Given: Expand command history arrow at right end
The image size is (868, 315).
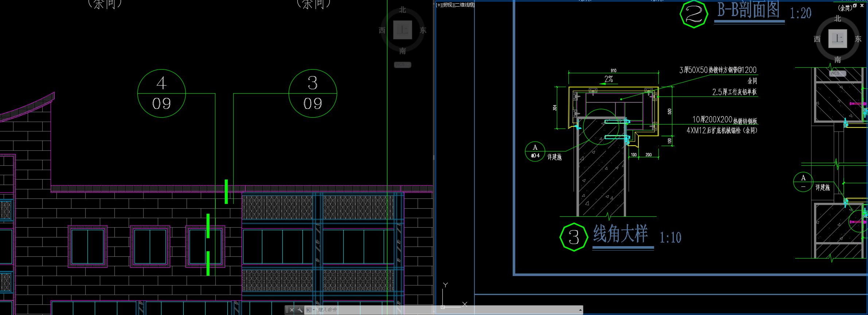Looking at the screenshot, I should point(580,310).
